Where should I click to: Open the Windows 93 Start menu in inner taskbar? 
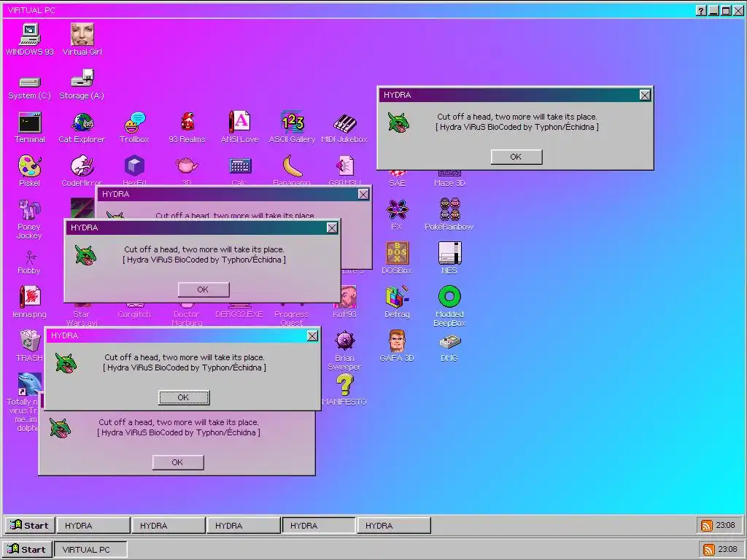[29, 525]
